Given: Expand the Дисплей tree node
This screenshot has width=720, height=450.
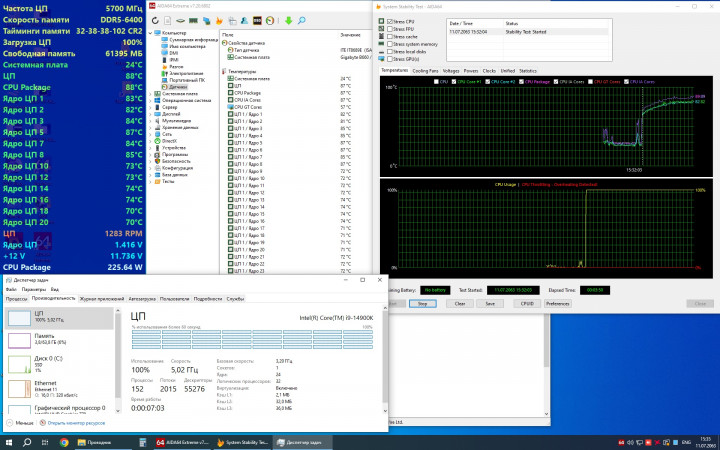Looking at the screenshot, I should click(x=150, y=114).
